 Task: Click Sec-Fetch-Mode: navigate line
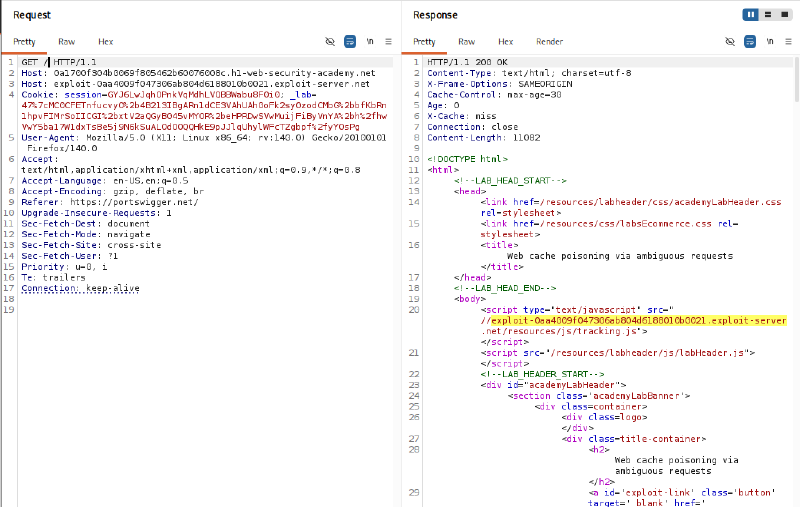[x=86, y=234]
